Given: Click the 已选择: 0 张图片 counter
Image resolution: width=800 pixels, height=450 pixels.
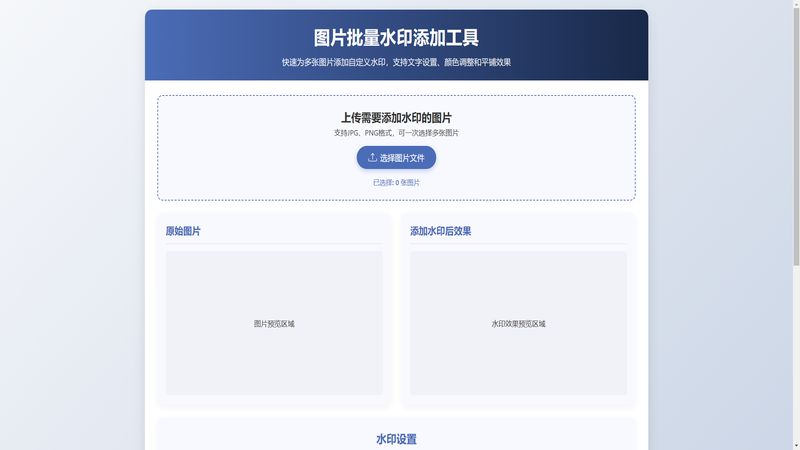Looking at the screenshot, I should click(x=396, y=183).
